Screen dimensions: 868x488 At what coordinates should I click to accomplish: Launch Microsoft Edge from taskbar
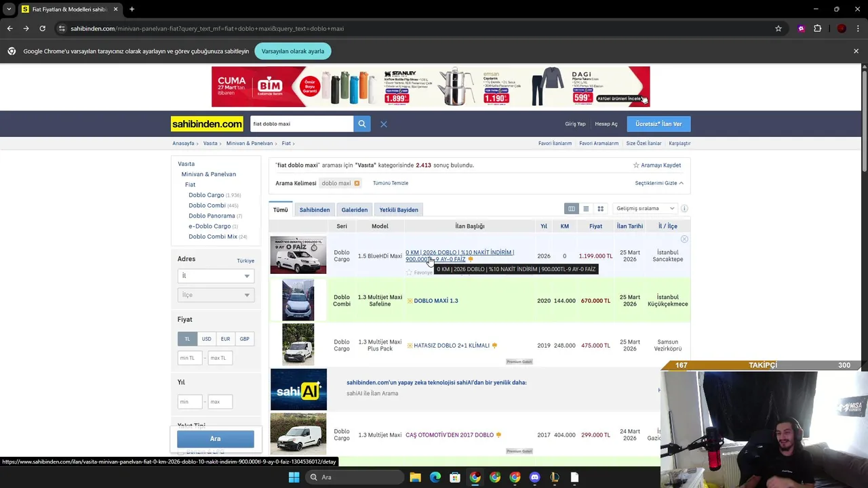(x=435, y=477)
